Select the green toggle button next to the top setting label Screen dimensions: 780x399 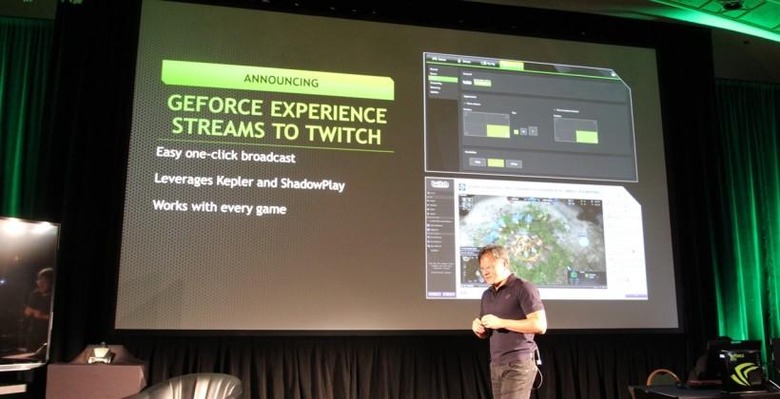[x=483, y=83]
